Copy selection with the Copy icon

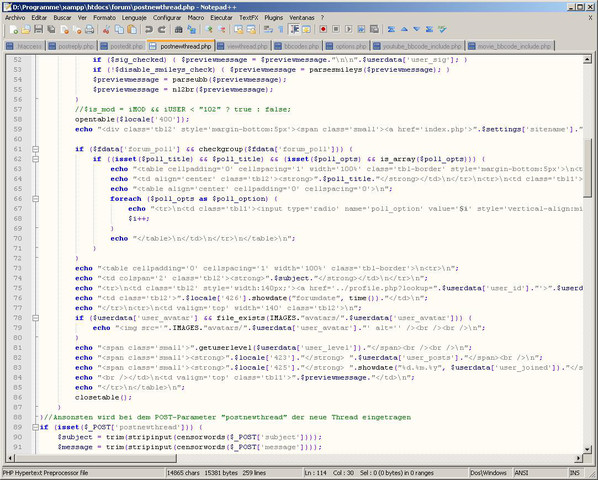(x=119, y=29)
